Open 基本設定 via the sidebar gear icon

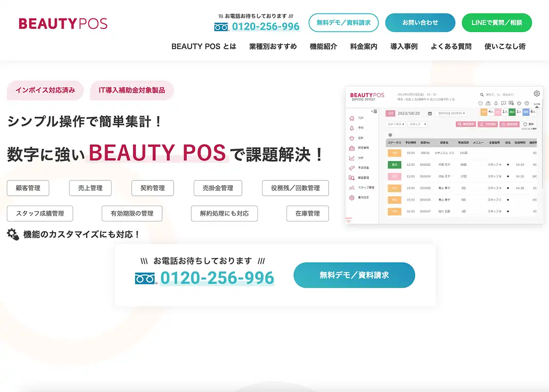point(352,197)
